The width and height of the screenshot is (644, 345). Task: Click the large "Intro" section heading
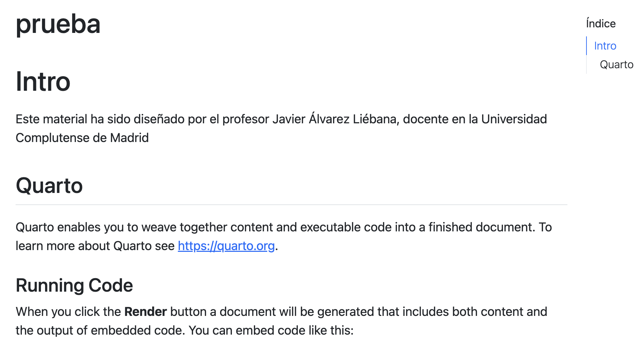pos(43,82)
